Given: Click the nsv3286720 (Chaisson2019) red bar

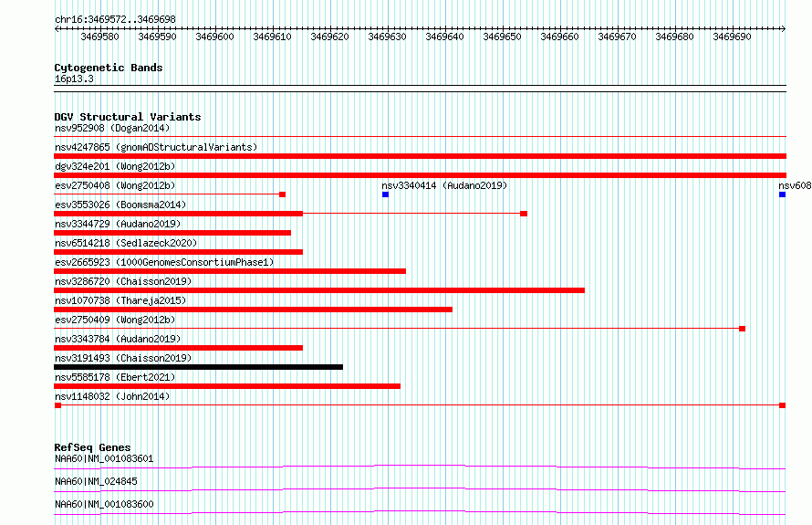Looking at the screenshot, I should [319, 290].
